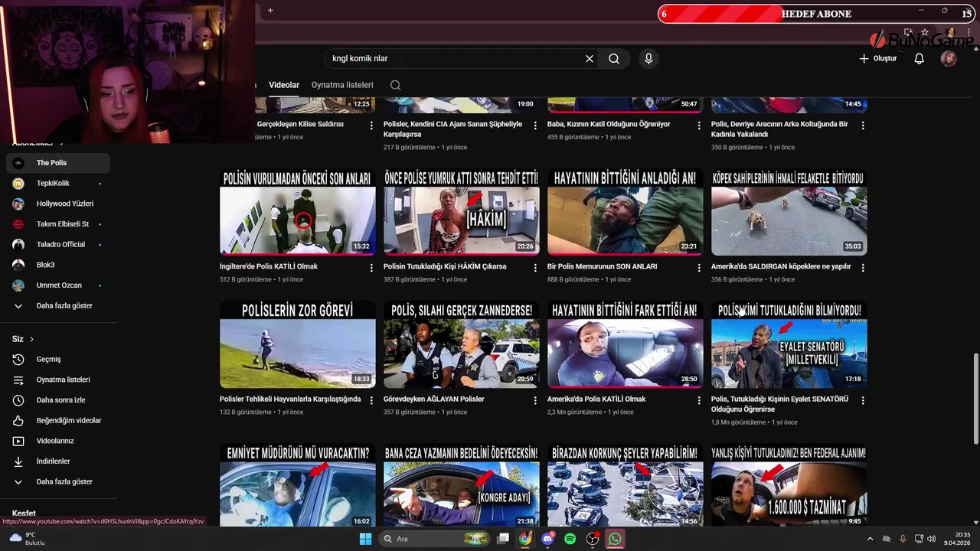Image resolution: width=980 pixels, height=551 pixels.
Task: Select The Polis subscription in sidebar
Action: (58, 163)
